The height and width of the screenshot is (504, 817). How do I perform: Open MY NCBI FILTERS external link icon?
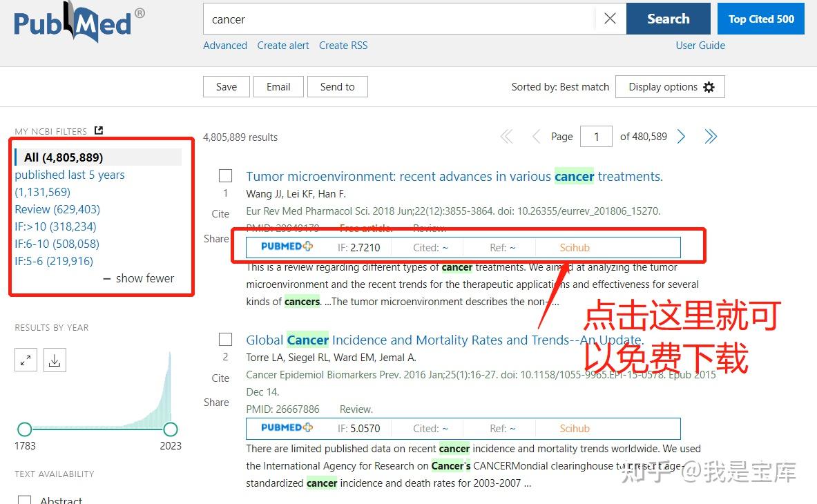[98, 130]
